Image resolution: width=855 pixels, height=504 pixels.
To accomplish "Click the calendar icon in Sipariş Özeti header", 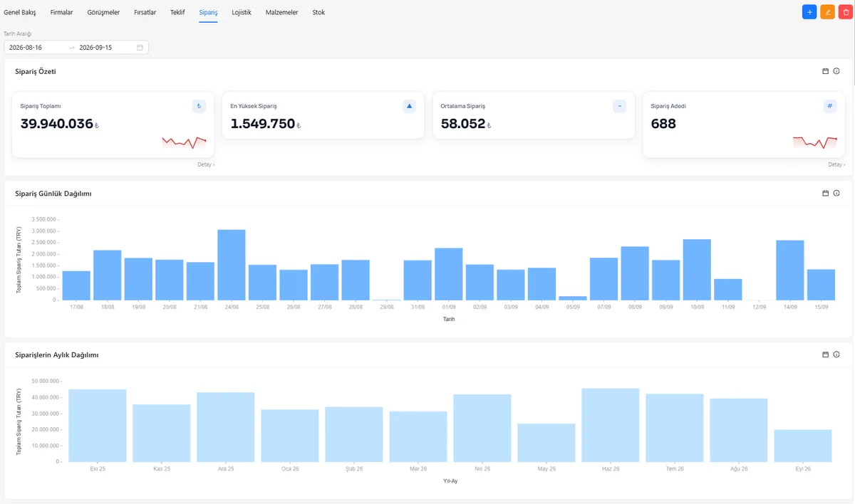I will click(x=825, y=71).
